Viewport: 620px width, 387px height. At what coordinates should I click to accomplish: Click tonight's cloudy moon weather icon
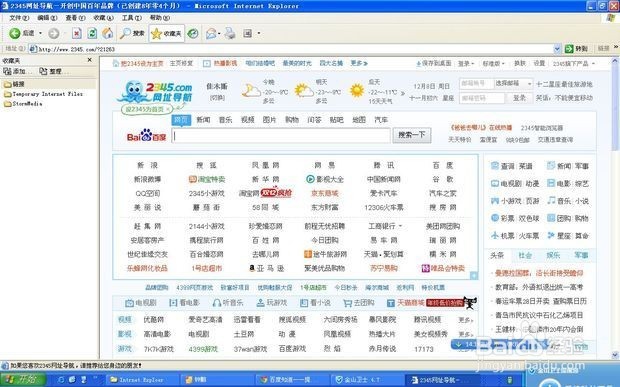(251, 91)
